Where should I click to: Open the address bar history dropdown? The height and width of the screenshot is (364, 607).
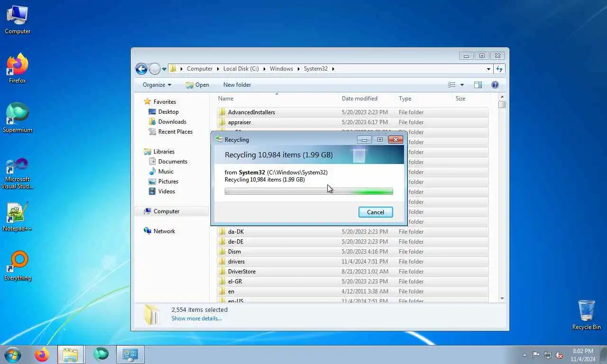[x=488, y=69]
